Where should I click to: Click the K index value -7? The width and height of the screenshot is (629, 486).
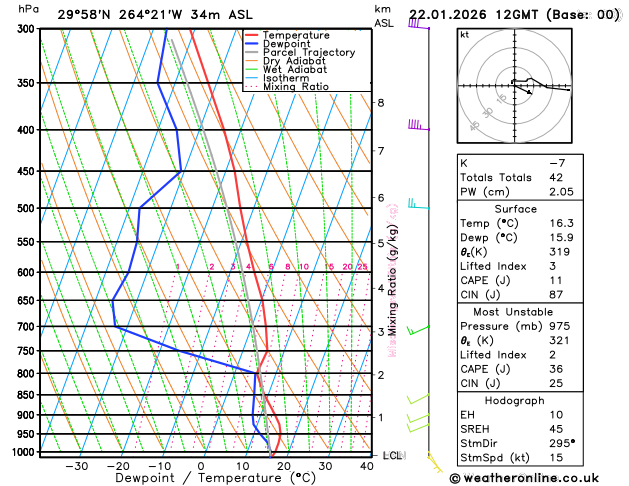(557, 163)
